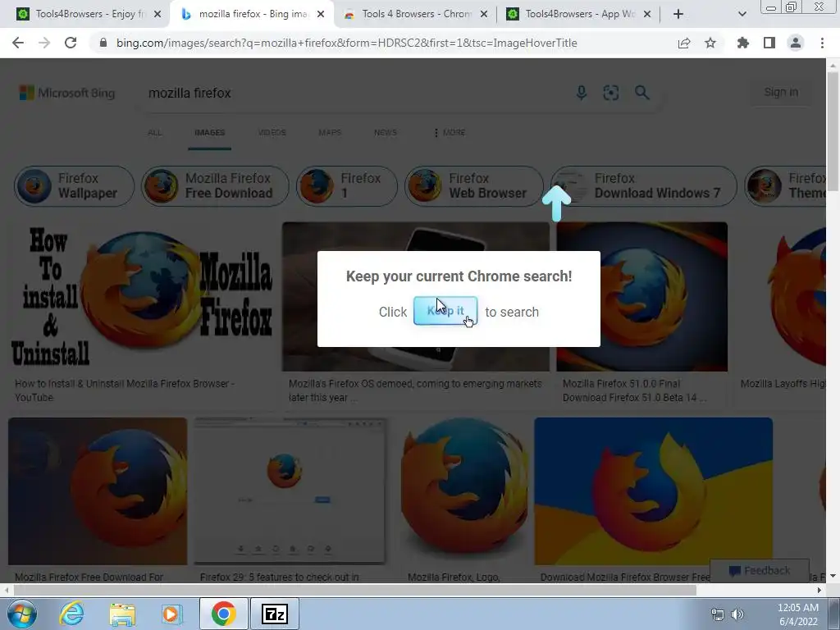Click the Sign in link
840x630 pixels.
tap(781, 92)
